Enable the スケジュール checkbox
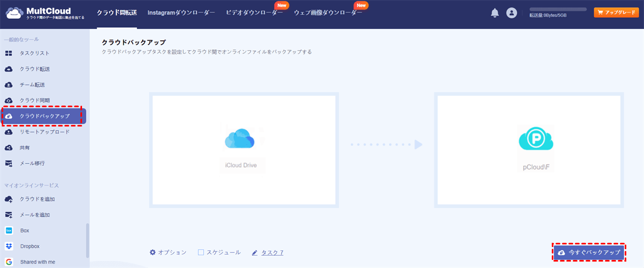Image resolution: width=644 pixels, height=268 pixels. [x=201, y=252]
